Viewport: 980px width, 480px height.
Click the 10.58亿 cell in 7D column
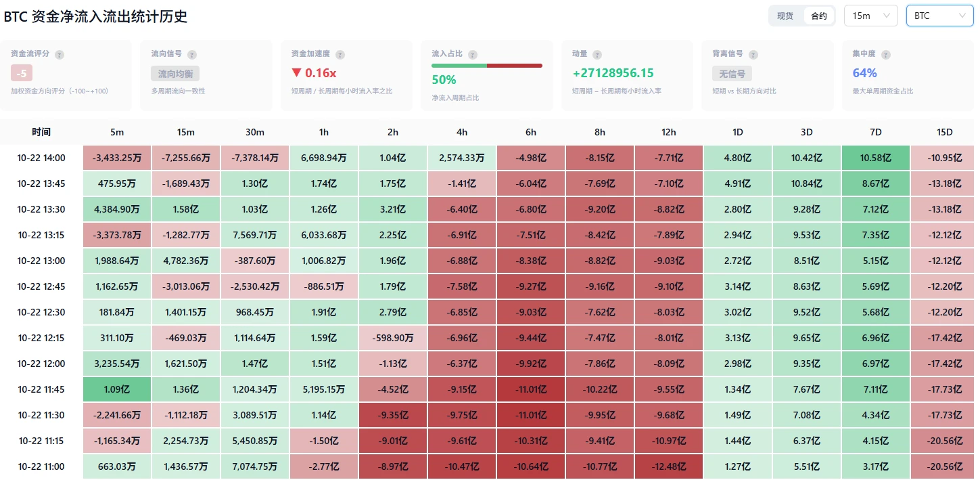(876, 158)
